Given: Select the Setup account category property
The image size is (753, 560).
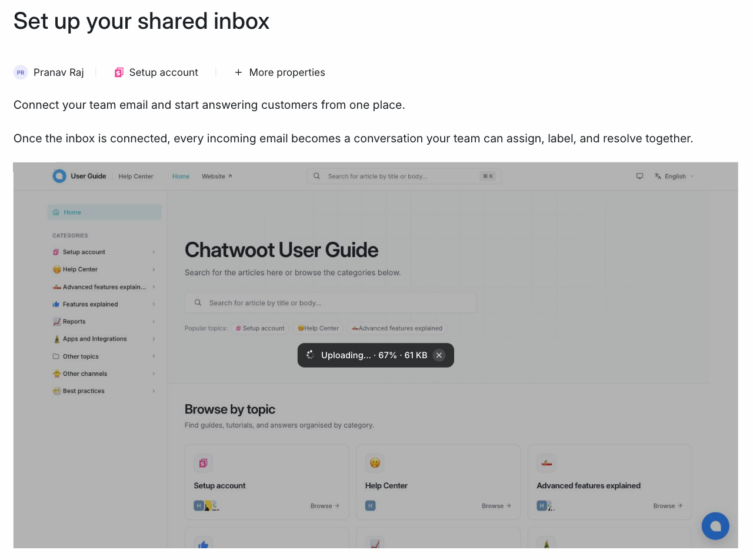Looking at the screenshot, I should pos(156,72).
